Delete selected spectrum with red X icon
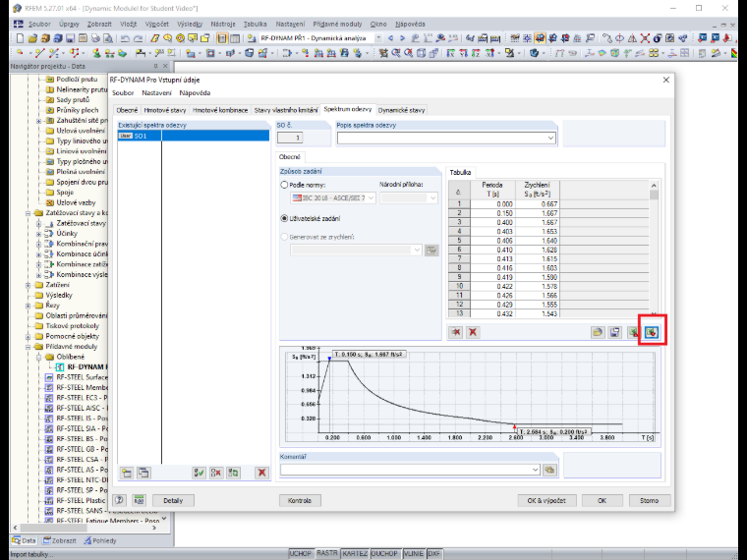This screenshot has width=747, height=560. [x=261, y=473]
